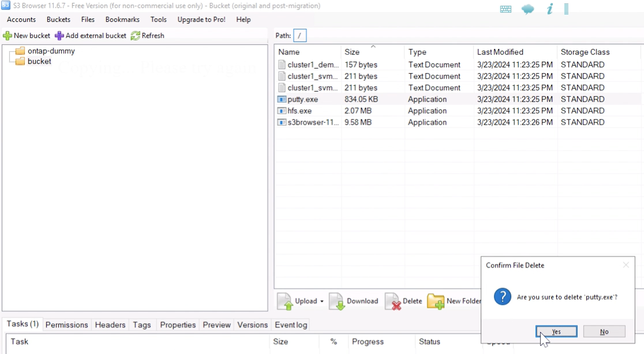Open the Tools menu

point(158,19)
